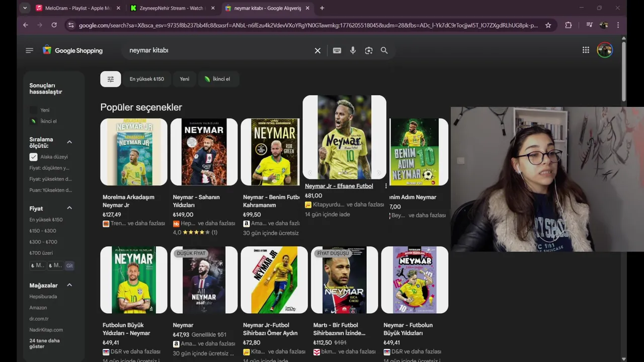Click the page vertical scrollbar
The height and width of the screenshot is (362, 644).
tap(624, 70)
